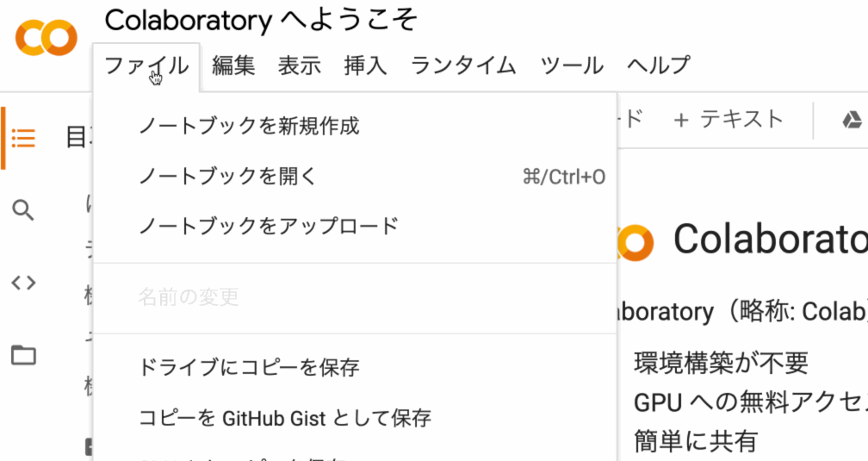This screenshot has height=461, width=868.
Task: Choose ドライブにコピーを保存
Action: tap(249, 368)
